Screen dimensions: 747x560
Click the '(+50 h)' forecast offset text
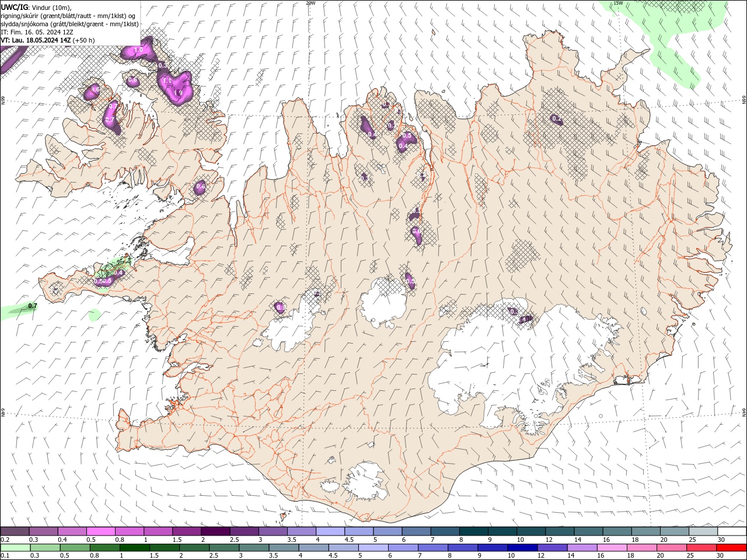click(x=84, y=40)
